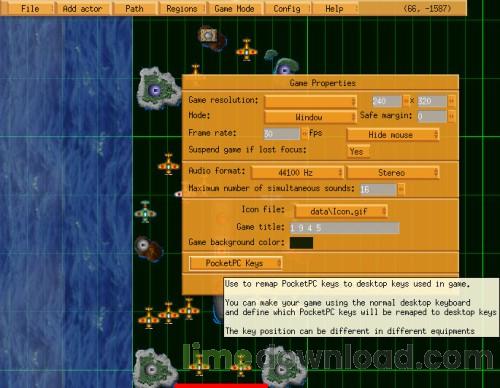
Task: Select the crate actor below the Regions menu
Action: (208, 35)
